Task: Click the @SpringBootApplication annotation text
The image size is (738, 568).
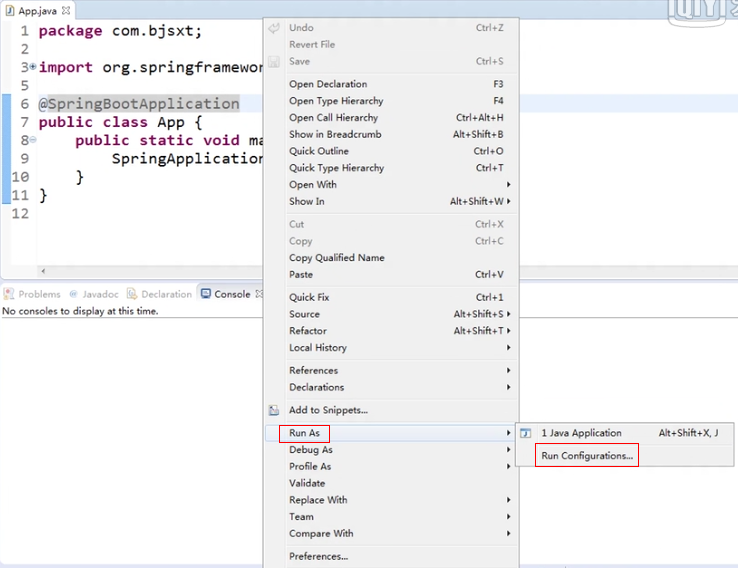Action: (139, 104)
